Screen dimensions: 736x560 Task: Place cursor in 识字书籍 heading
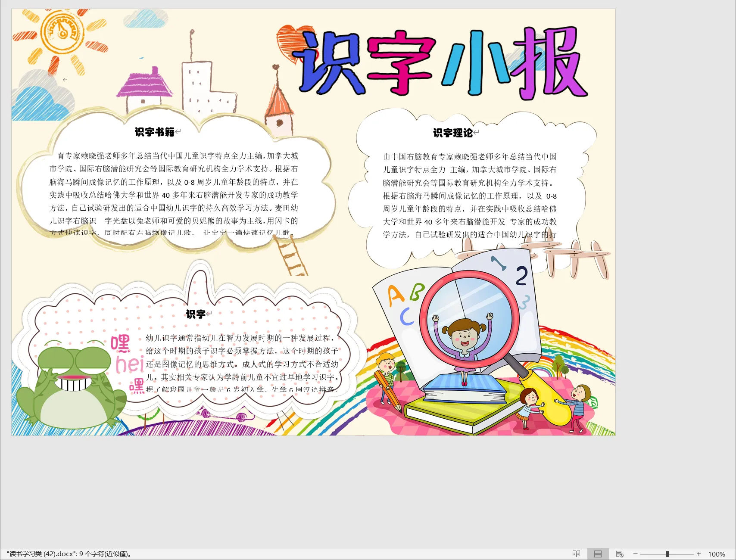point(154,132)
